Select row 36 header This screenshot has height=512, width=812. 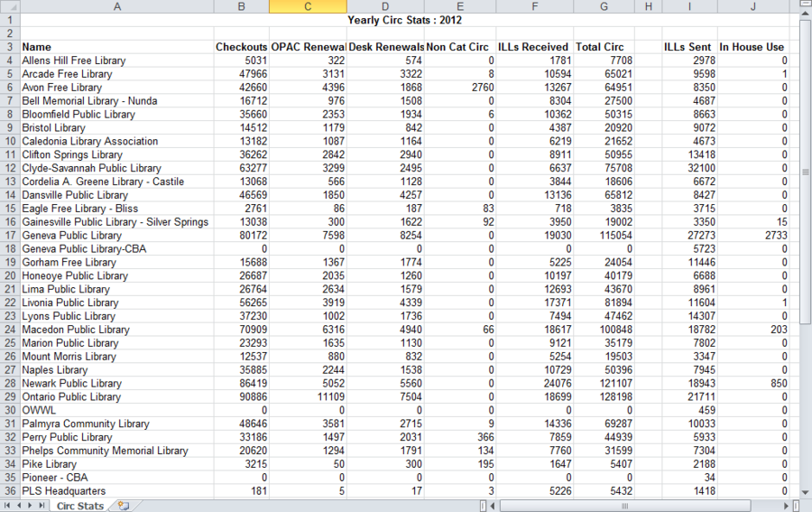click(x=10, y=491)
